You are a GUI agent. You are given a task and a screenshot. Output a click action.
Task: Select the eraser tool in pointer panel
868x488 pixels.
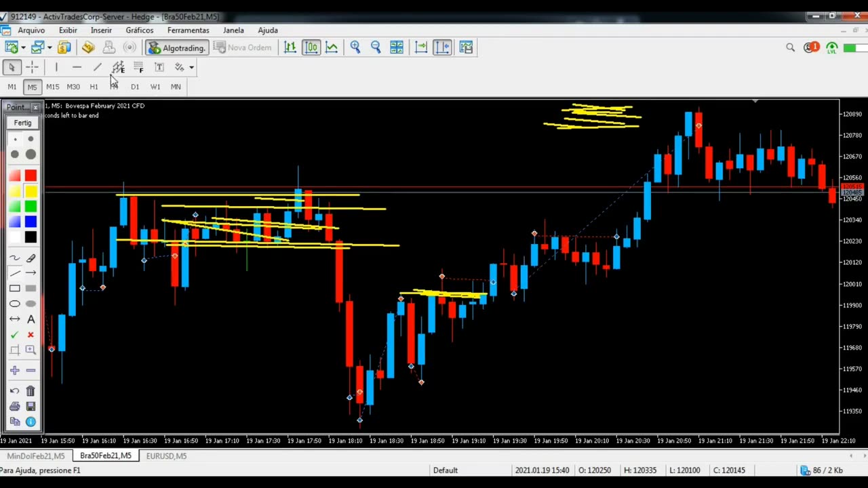31,258
